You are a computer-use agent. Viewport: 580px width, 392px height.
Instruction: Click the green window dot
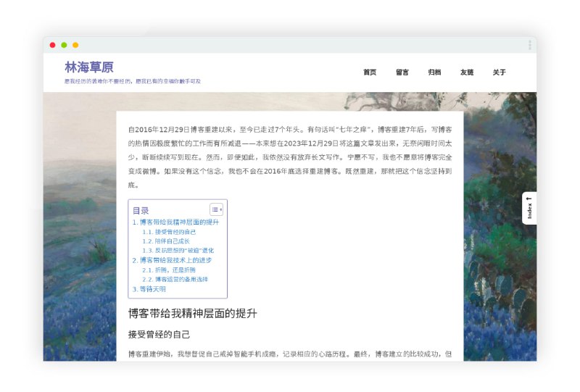coord(64,45)
